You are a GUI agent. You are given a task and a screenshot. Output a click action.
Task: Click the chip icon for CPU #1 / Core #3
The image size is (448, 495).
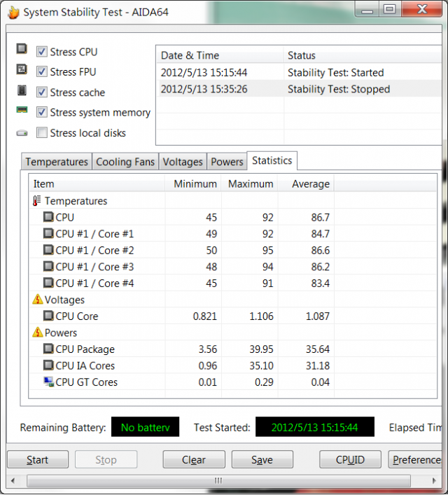tap(48, 266)
